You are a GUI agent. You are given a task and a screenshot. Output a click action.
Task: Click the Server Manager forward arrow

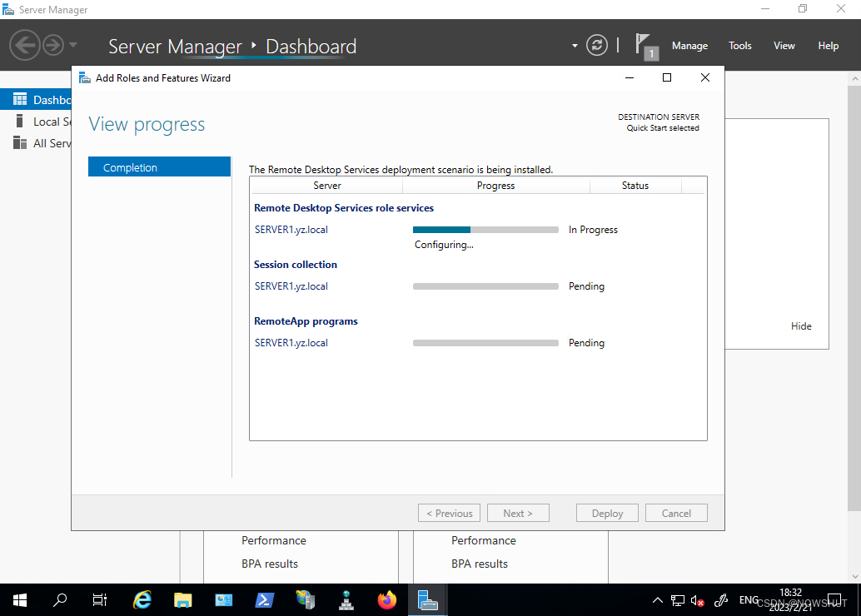tap(53, 45)
